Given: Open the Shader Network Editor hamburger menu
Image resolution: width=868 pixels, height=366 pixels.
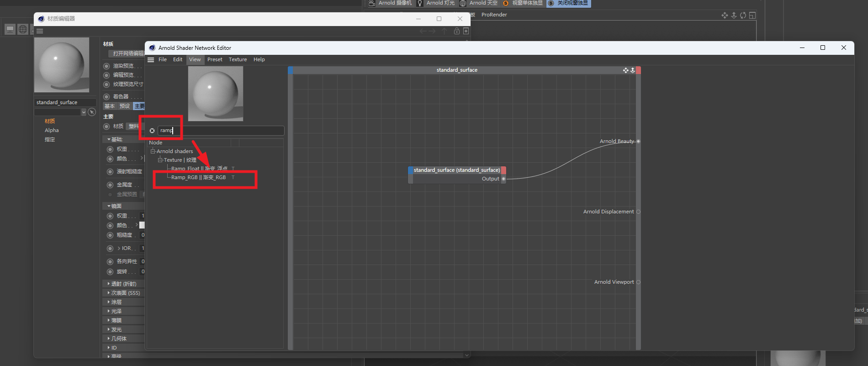Looking at the screenshot, I should [151, 60].
